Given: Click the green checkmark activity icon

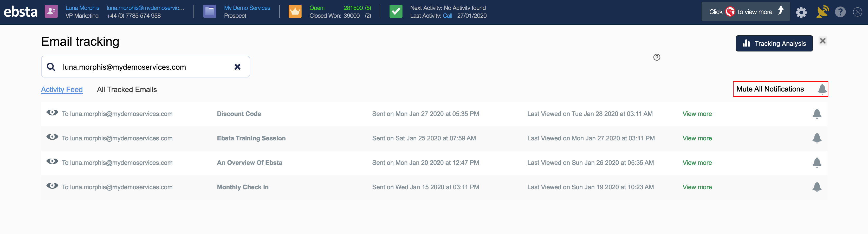Looking at the screenshot, I should 396,11.
